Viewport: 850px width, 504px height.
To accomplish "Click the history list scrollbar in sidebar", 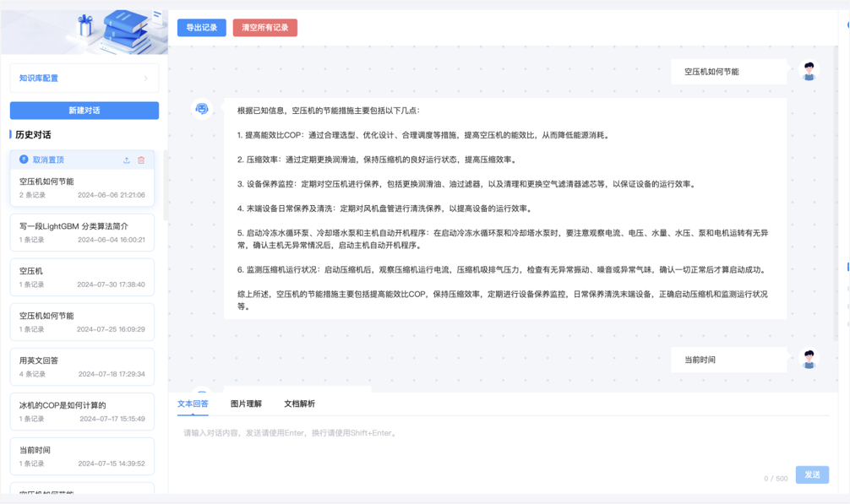I will (x=165, y=186).
